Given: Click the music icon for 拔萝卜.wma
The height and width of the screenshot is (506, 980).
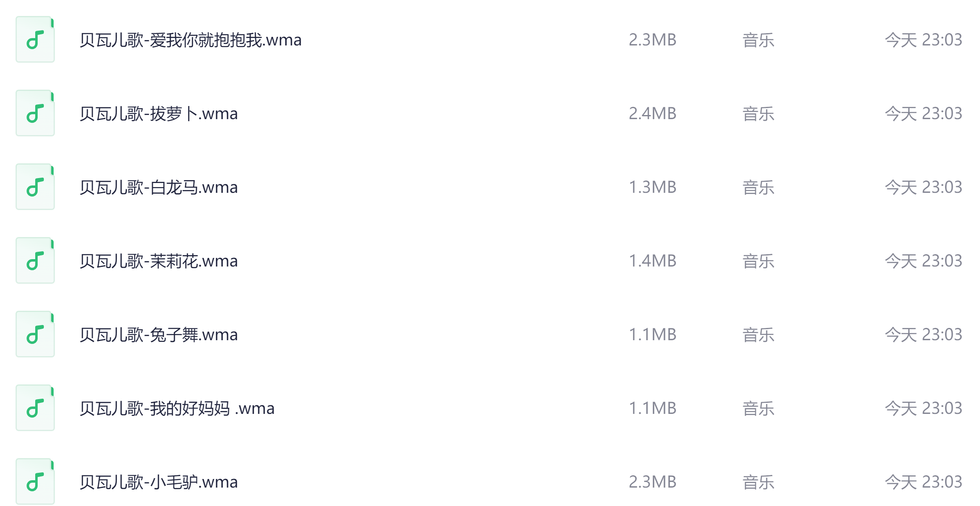Looking at the screenshot, I should click(35, 113).
